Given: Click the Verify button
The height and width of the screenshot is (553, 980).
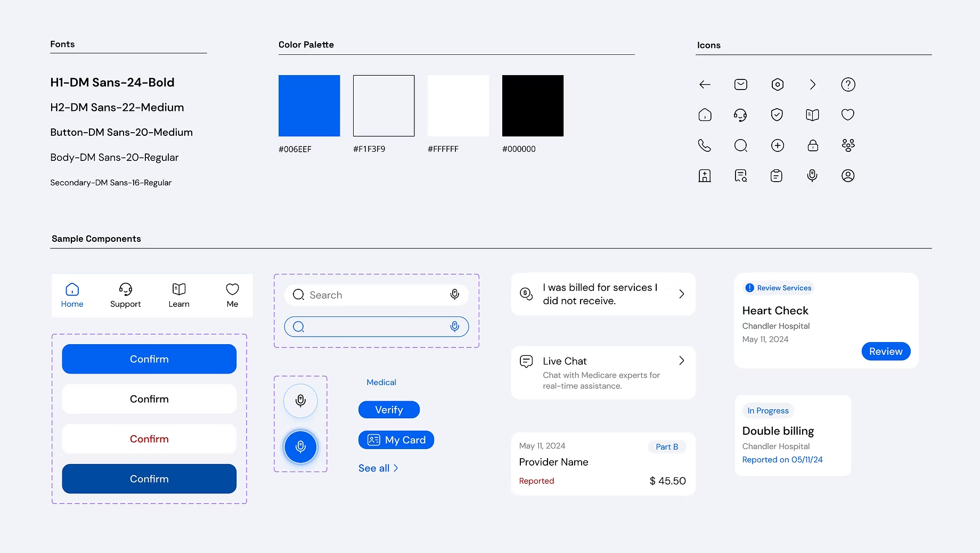Looking at the screenshot, I should 389,410.
